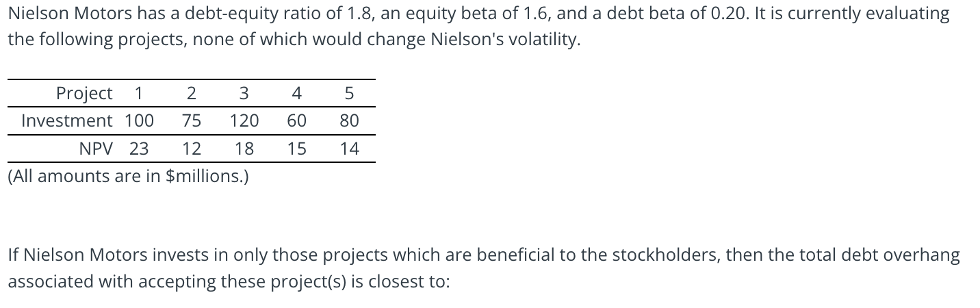Click the '(All amounts are in $millions.)' note
Screen dimensions: 980x308
tap(128, 177)
